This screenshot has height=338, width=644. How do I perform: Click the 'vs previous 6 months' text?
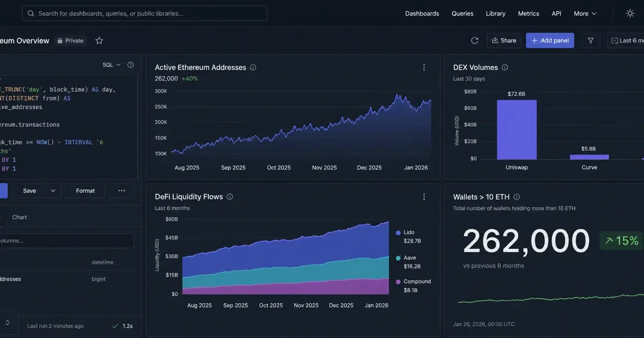[x=494, y=266]
